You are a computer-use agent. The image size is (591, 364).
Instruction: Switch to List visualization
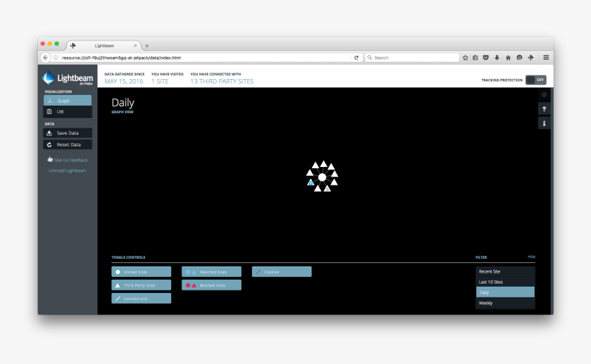click(x=67, y=111)
